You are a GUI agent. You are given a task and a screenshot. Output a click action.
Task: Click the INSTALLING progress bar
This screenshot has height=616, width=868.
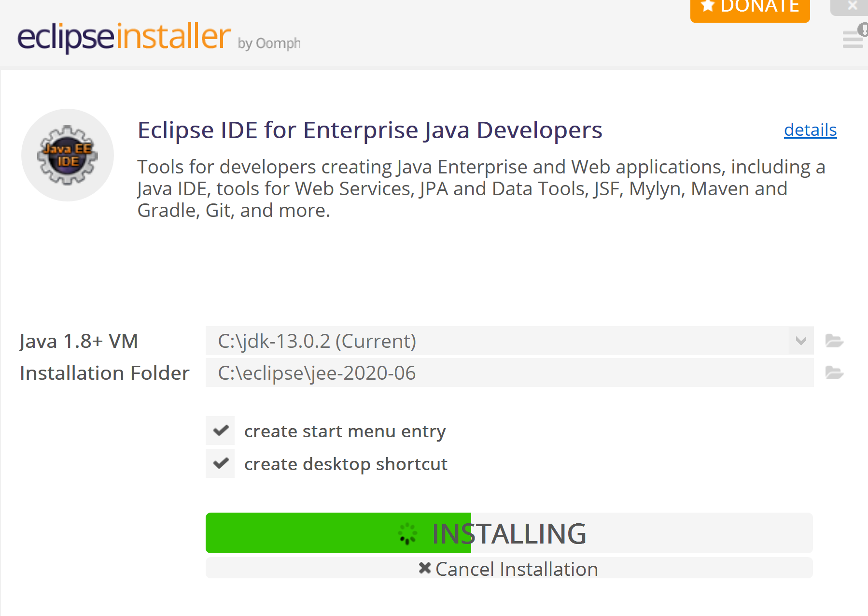pyautogui.click(x=509, y=533)
